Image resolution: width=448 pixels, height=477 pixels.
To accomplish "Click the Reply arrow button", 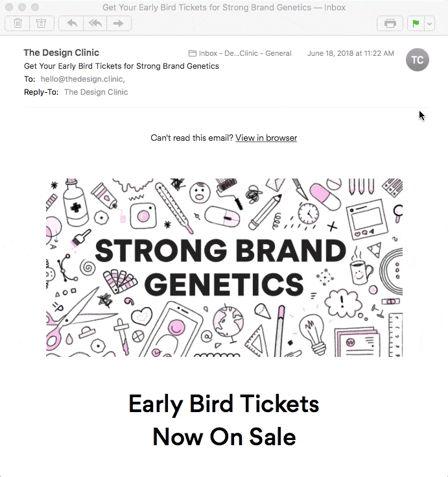I will coord(71,23).
